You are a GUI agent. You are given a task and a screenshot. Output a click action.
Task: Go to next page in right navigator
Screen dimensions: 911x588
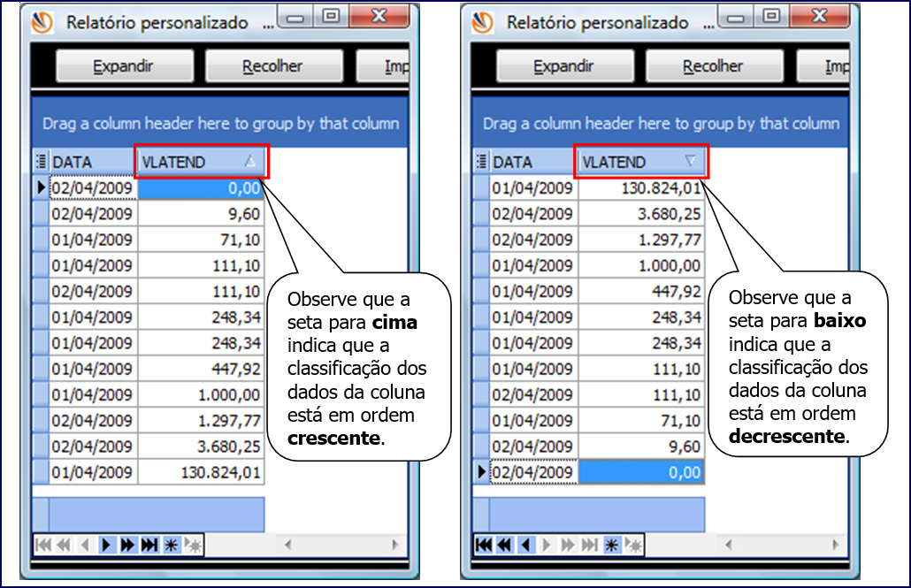(x=568, y=545)
